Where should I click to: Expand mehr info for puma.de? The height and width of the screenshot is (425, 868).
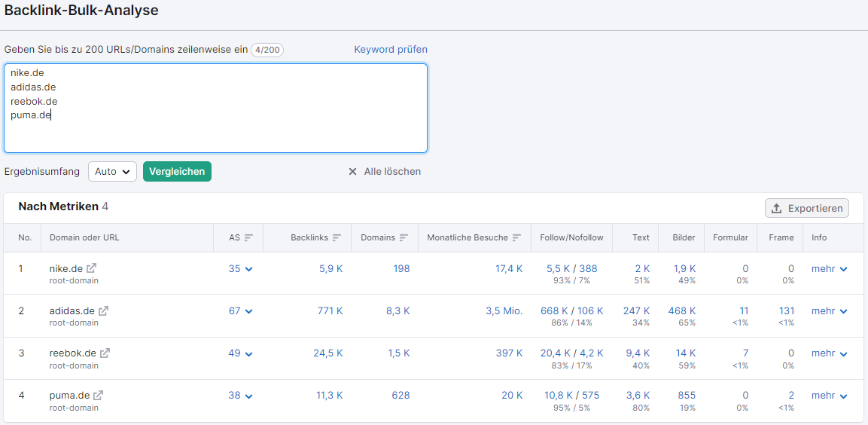tap(830, 396)
